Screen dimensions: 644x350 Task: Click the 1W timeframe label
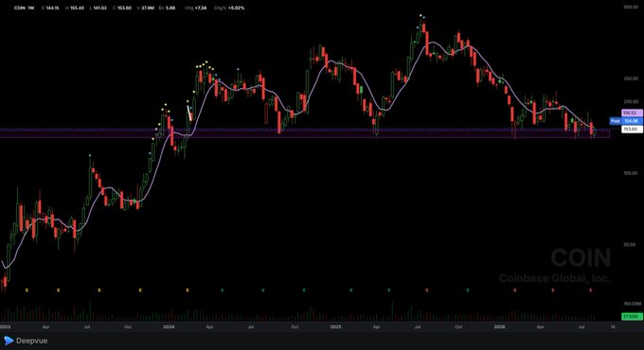click(31, 8)
